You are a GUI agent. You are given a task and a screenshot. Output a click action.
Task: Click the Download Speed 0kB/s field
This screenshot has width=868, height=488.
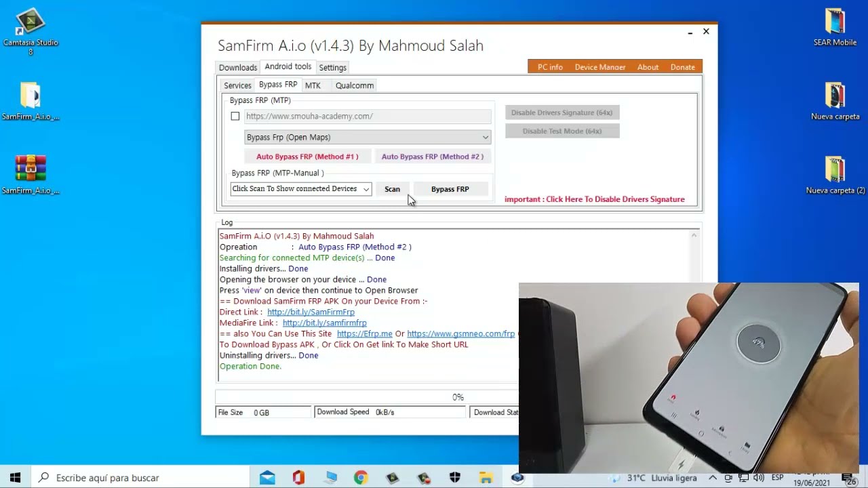point(390,412)
